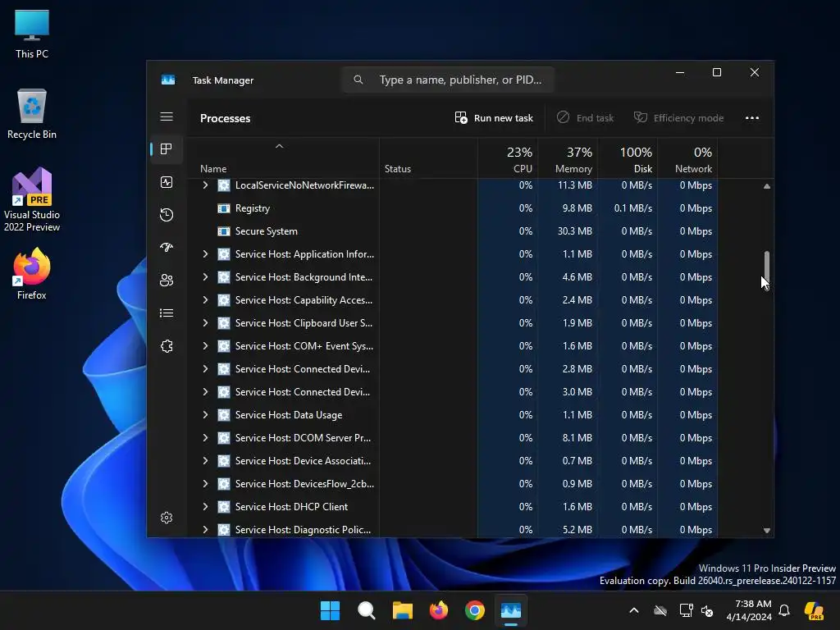Open the Startup apps sidebar icon
Screen dimensions: 840x630
[x=167, y=248]
